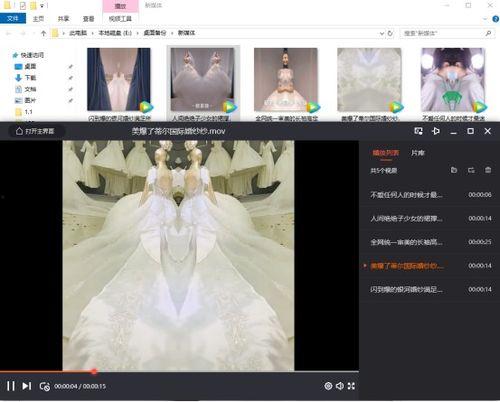
Task: Open the 视频工具 ribbon tab in Explorer
Action: click(120, 19)
